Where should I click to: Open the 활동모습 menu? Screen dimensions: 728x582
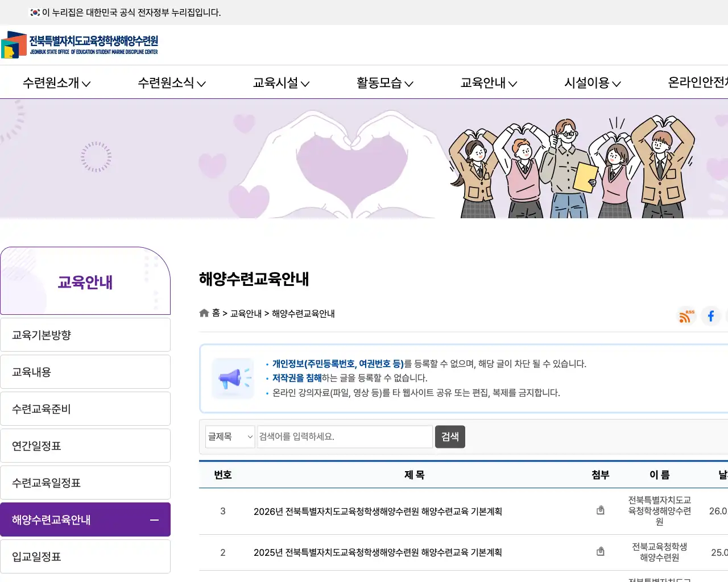coord(384,82)
